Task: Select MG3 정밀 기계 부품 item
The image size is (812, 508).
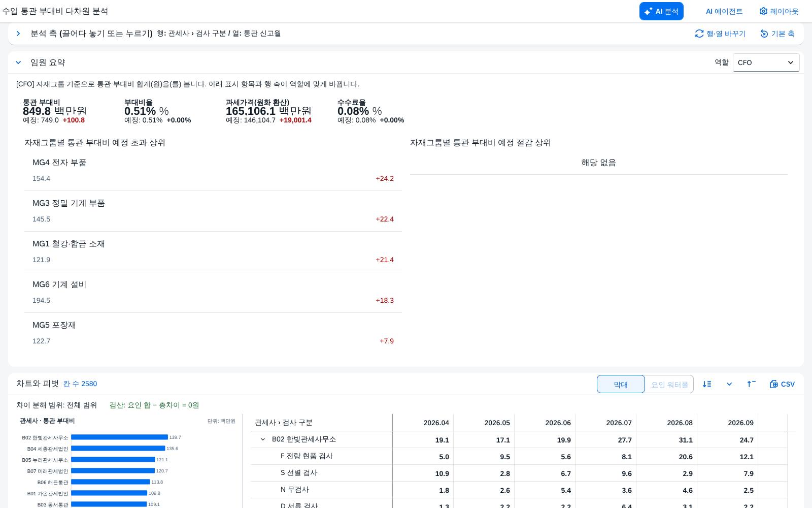Action: (213, 211)
